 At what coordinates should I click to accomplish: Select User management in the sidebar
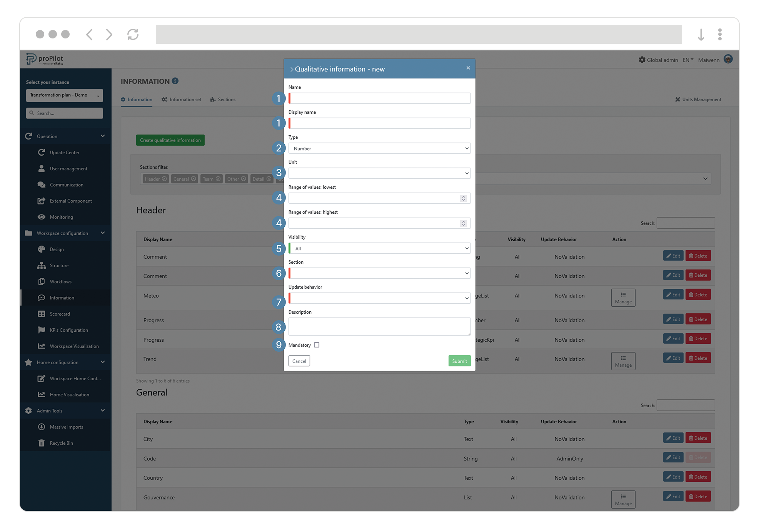pyautogui.click(x=68, y=168)
